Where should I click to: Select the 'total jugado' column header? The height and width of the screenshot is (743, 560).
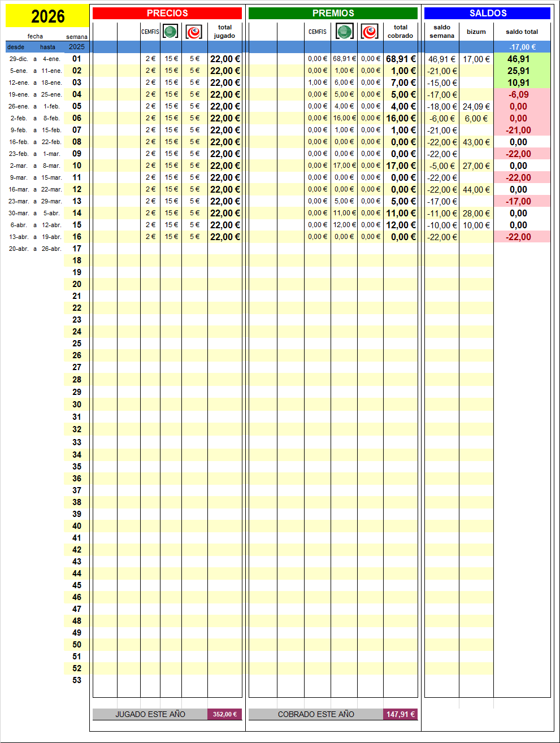point(224,32)
